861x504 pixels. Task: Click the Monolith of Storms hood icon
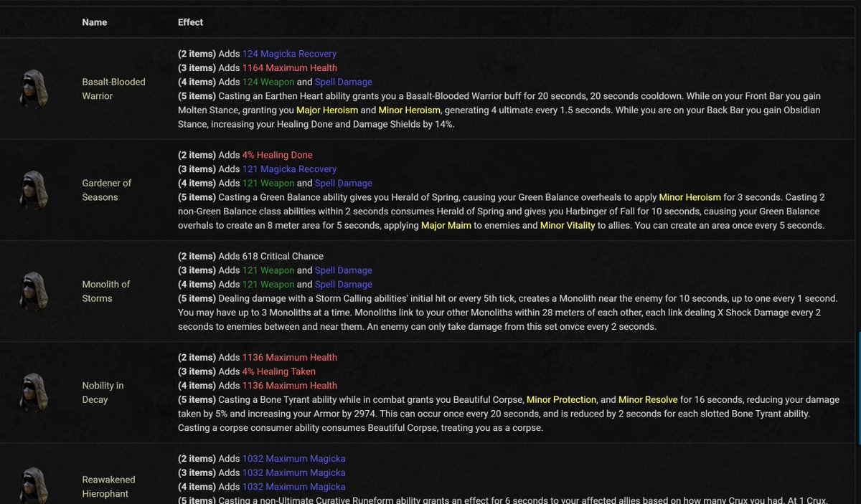tap(34, 291)
